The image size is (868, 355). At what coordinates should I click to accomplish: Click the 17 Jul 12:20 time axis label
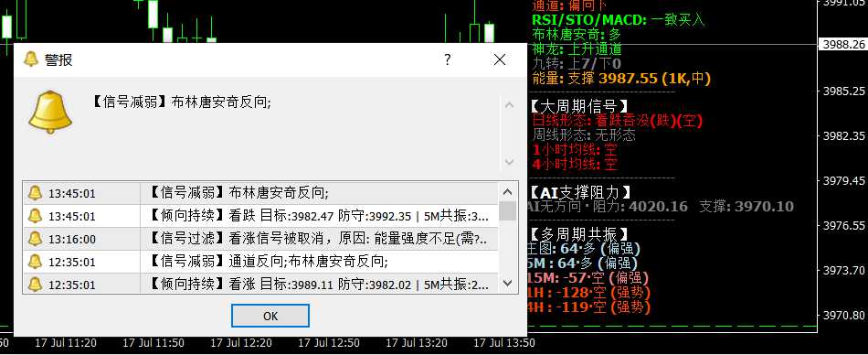point(241,343)
